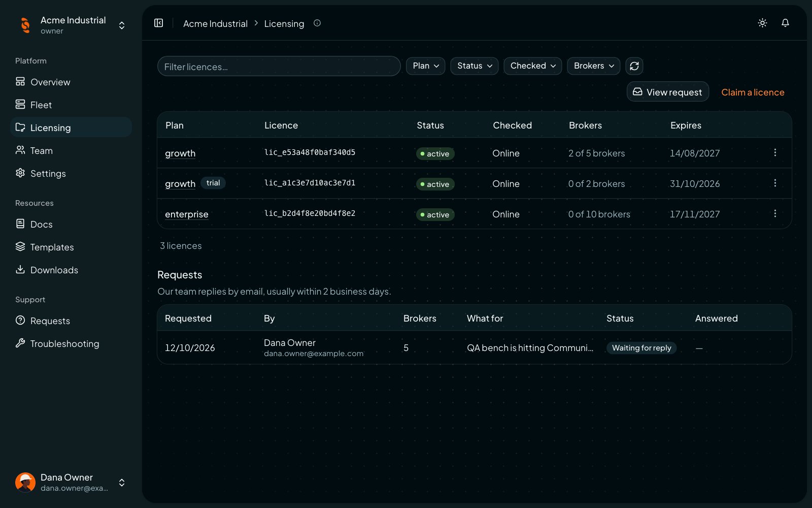Open row menu for enterprise licence
Viewport: 812px width, 508px height.
tap(775, 213)
